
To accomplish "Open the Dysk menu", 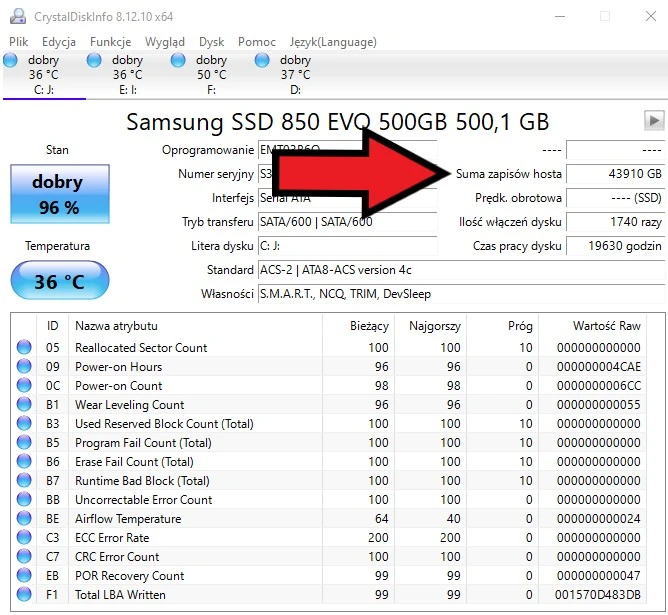I will (211, 42).
